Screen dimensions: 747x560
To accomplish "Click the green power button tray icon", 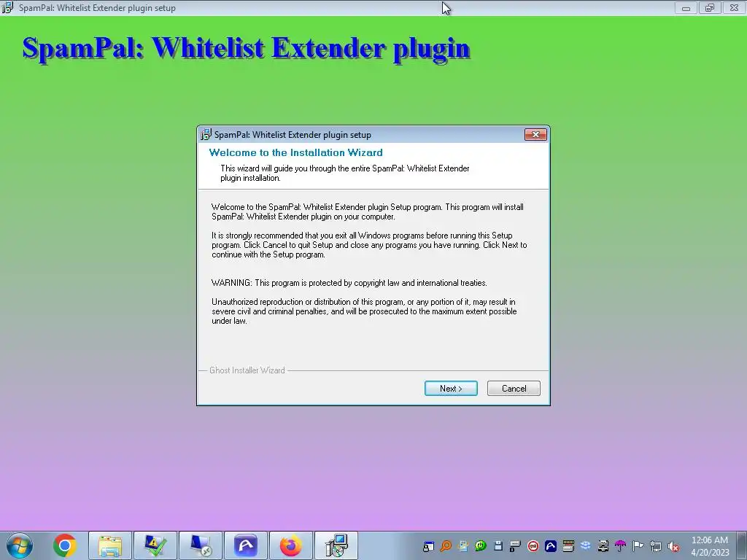I will (481, 545).
